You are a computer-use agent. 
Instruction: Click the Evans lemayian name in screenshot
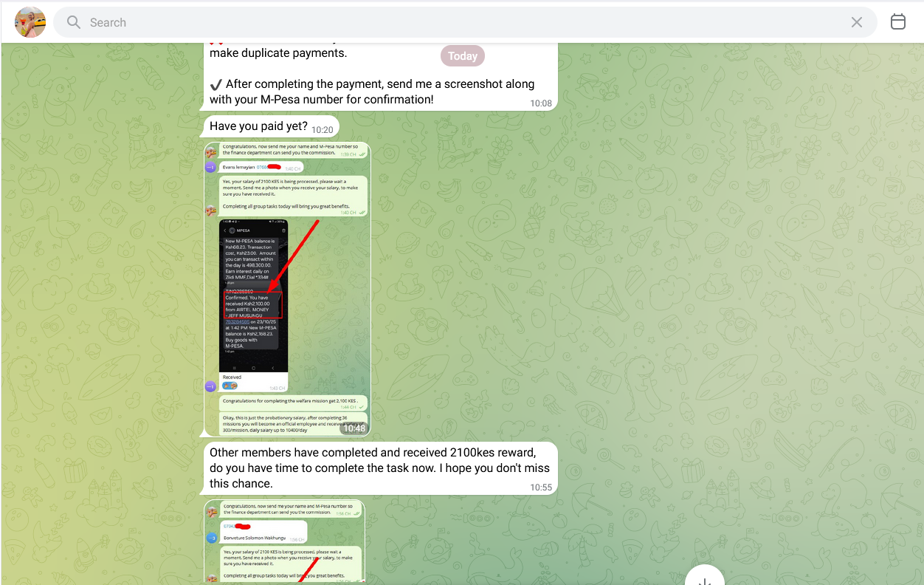[238, 168]
